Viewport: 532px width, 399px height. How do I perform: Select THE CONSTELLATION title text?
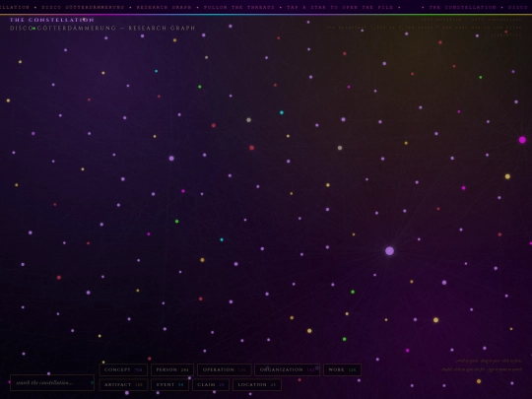[x=52, y=20]
